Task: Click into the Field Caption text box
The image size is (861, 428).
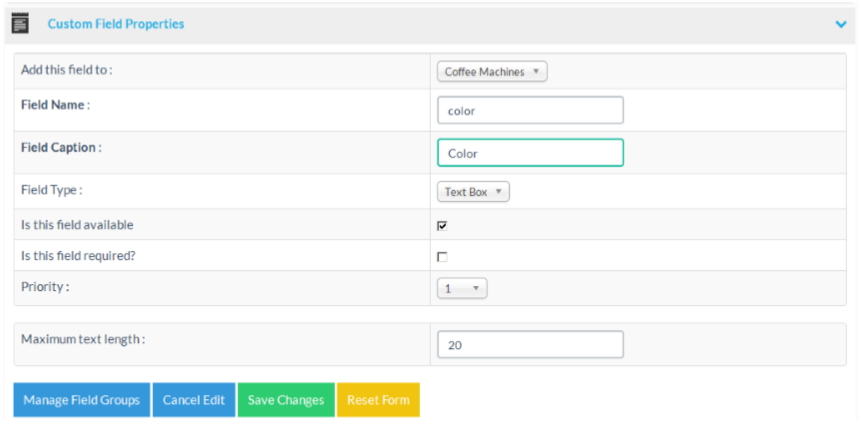Action: [x=530, y=153]
